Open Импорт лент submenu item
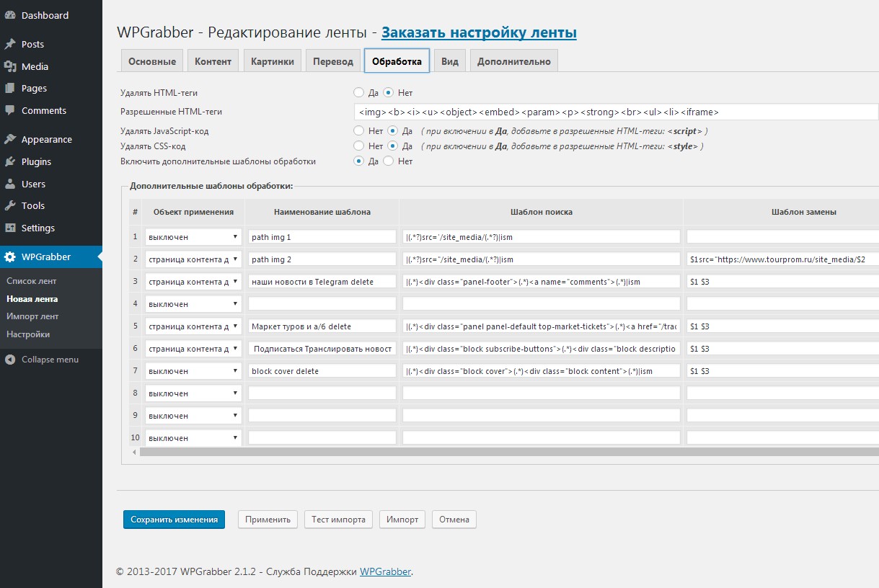Image resolution: width=879 pixels, height=588 pixels. click(x=32, y=316)
